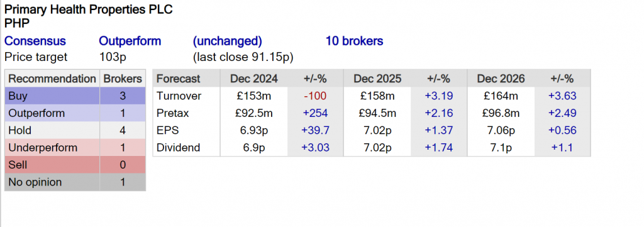This screenshot has width=644, height=227.
Task: Click the Dec 2025 column header
Action: (377, 79)
